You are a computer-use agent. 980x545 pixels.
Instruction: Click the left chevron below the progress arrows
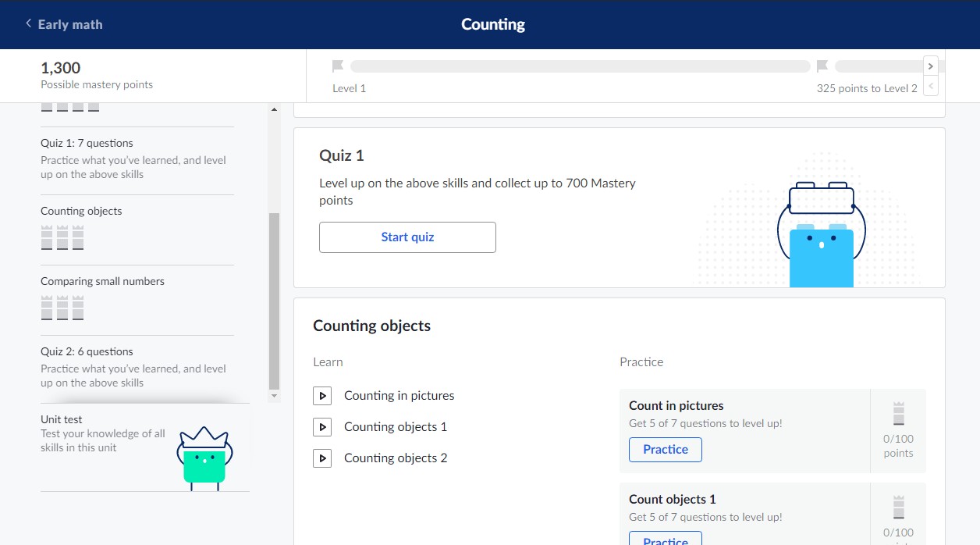tap(930, 86)
